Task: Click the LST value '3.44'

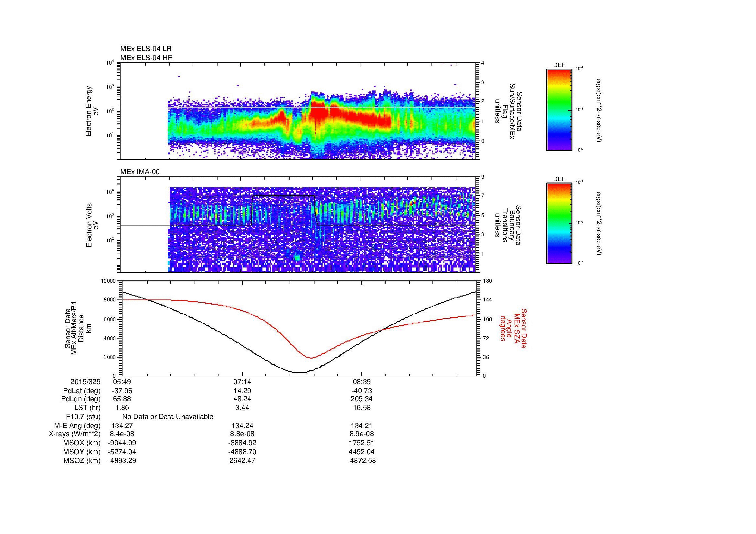Action: coord(242,408)
